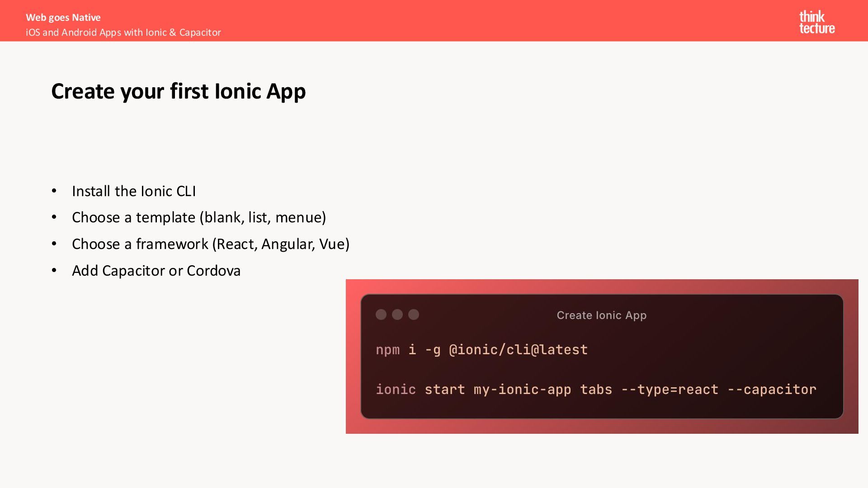Screen dimensions: 868x488
Task: Click the 'tabs' template argument
Action: pyautogui.click(x=596, y=389)
